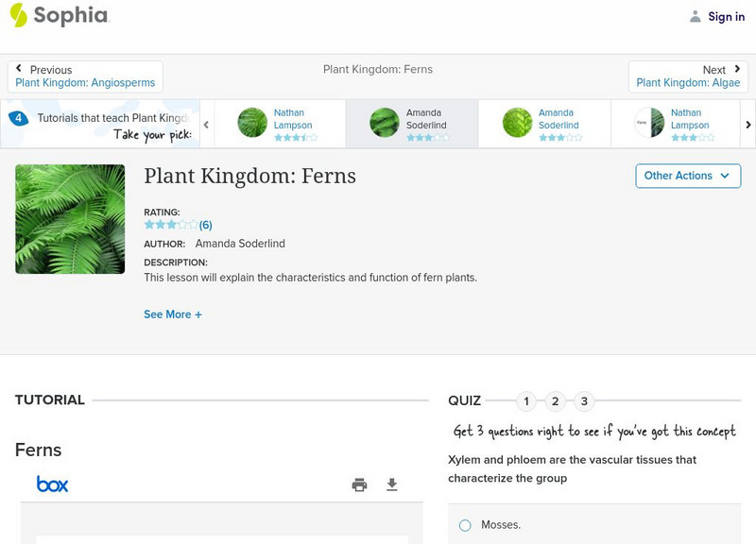
Task: Expand the See More description
Action: (173, 314)
